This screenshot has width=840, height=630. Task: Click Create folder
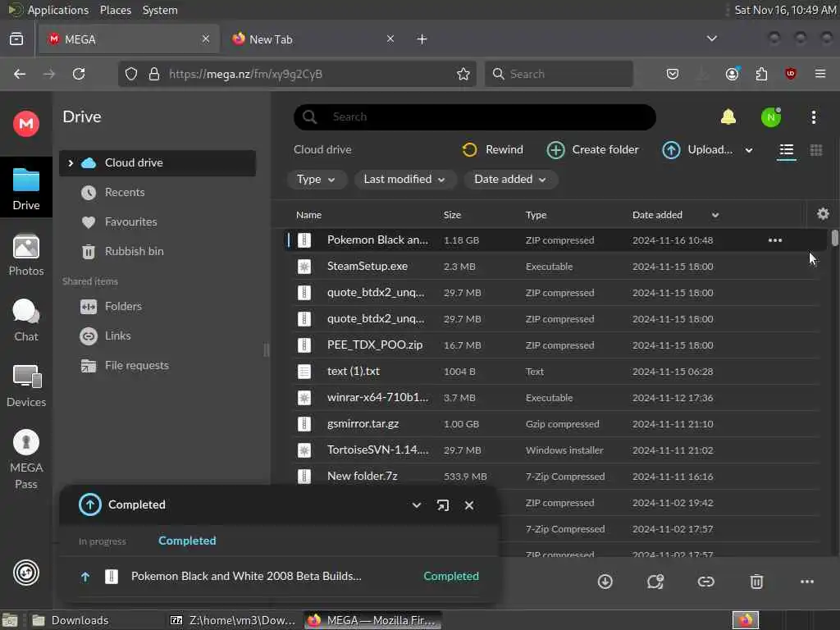592,150
